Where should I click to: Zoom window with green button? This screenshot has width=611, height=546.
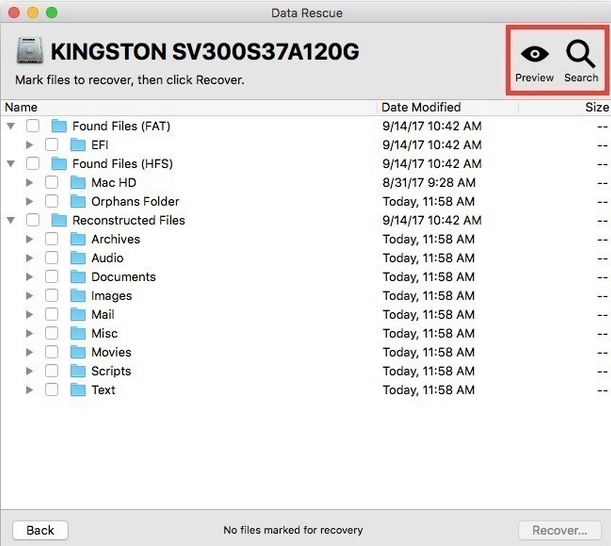click(x=51, y=13)
